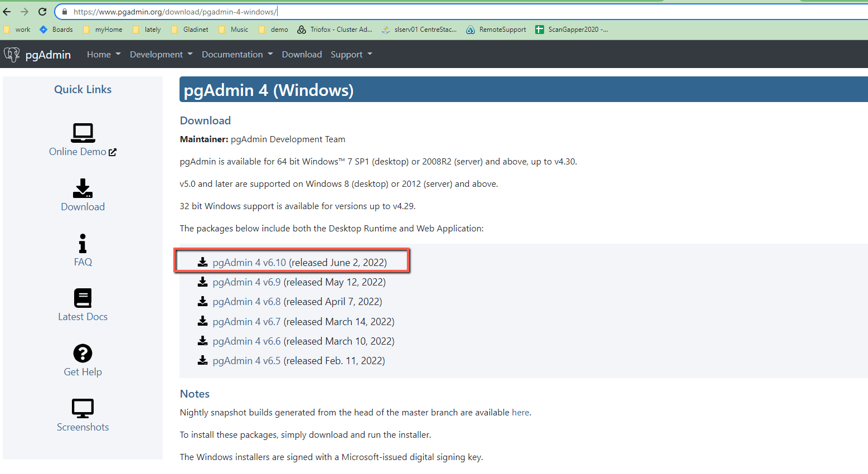Open the myHome bookmarks folder

103,30
